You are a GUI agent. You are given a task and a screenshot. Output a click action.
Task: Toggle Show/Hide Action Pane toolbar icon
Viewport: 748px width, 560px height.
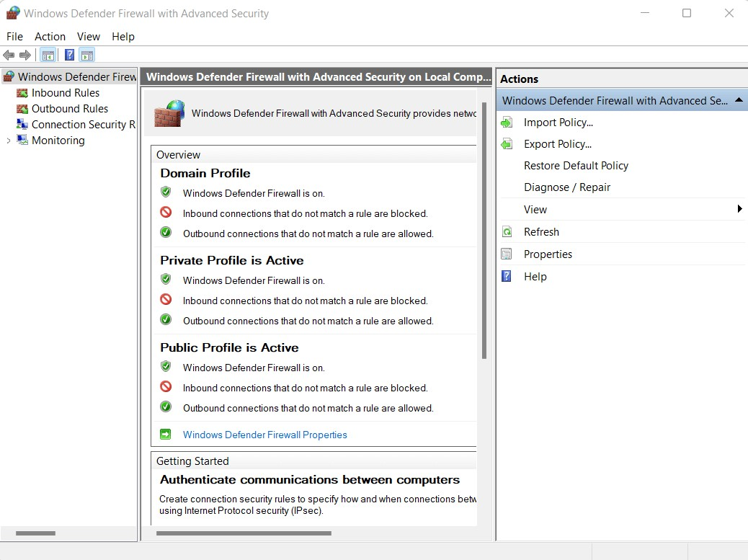click(87, 55)
